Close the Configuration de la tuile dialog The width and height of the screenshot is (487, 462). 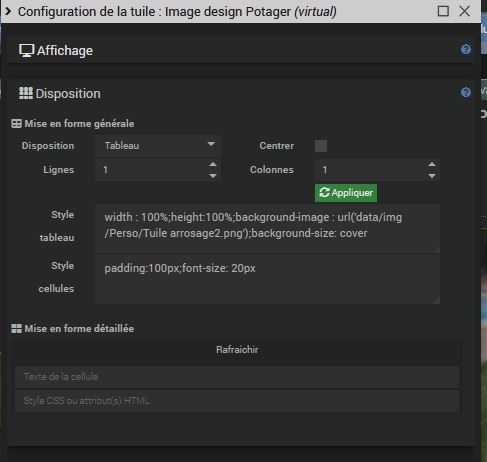465,11
